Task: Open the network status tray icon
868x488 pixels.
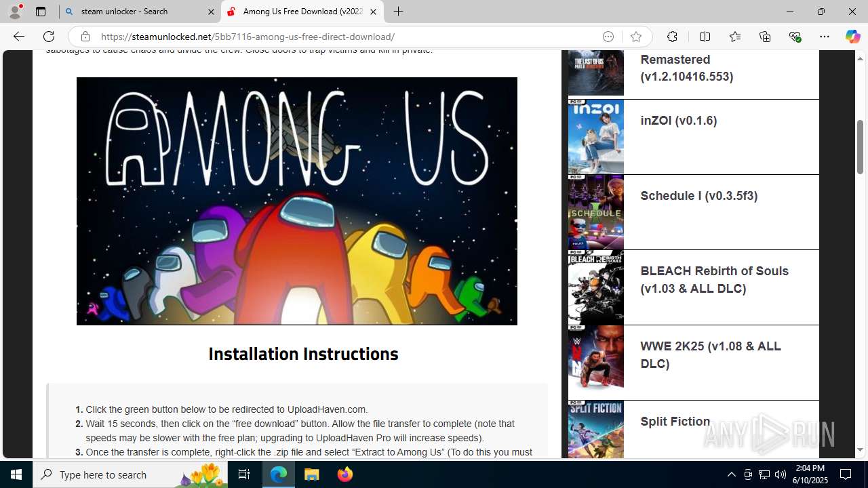Action: click(764, 474)
